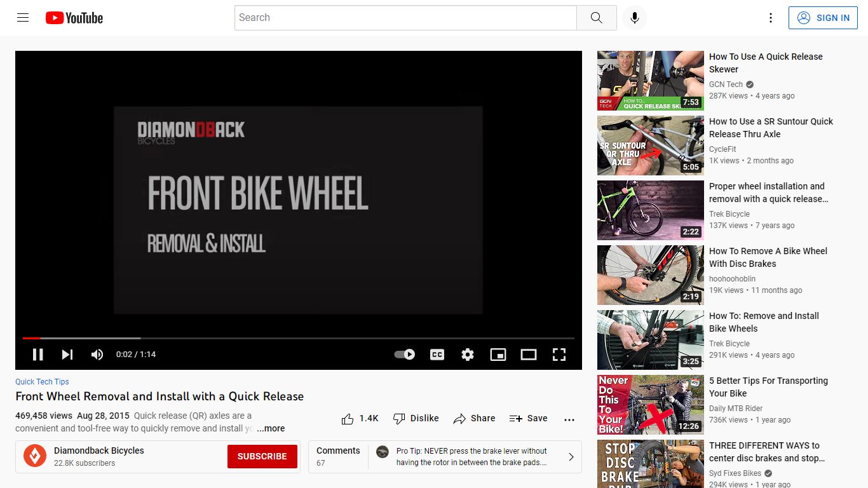The image size is (868, 488).
Task: Open 5 Better Tips For Transporting thumbnail
Action: tap(651, 405)
